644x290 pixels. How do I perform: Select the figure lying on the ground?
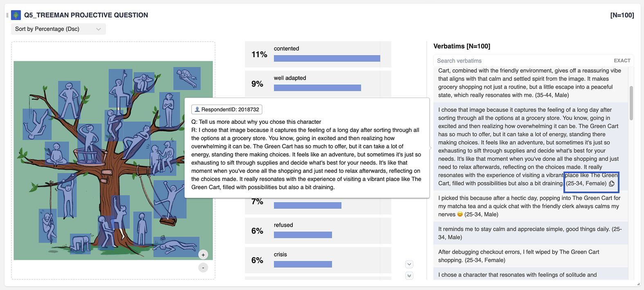[x=177, y=246]
